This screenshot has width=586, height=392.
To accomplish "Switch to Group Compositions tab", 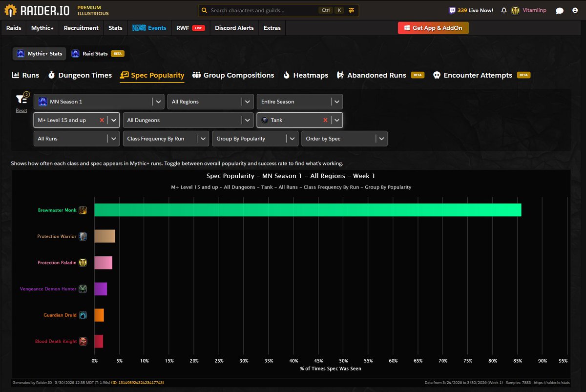I will [233, 75].
